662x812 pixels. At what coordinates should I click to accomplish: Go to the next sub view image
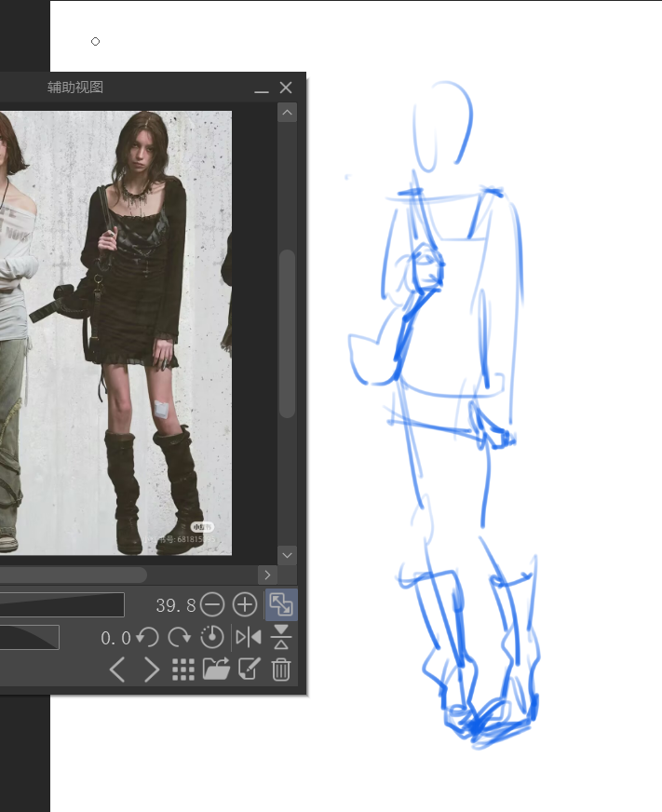click(151, 670)
